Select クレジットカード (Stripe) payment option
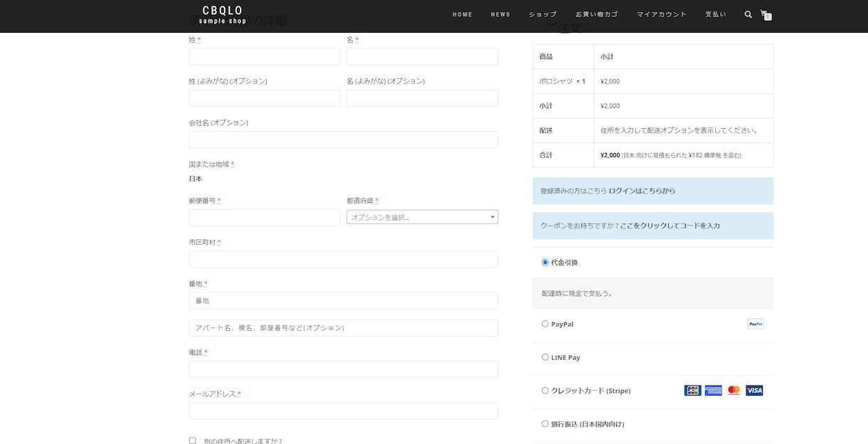Screen dimensions: 868x444 (x=545, y=391)
